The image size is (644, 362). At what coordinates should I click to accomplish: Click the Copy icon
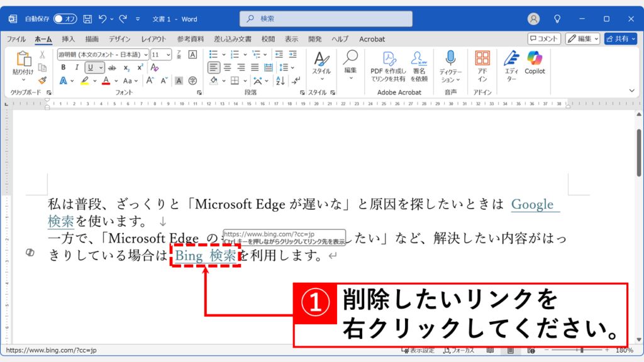(42, 68)
